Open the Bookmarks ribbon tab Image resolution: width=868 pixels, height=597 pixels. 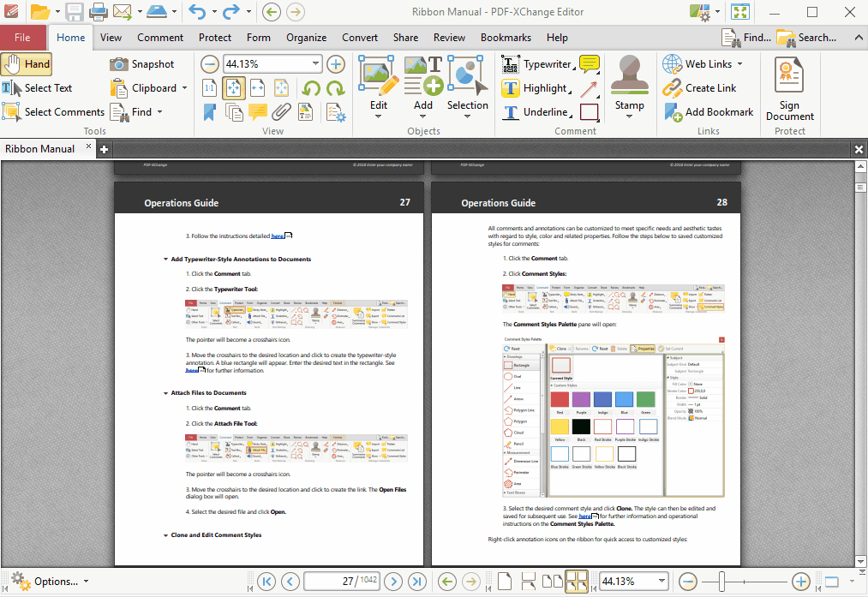point(506,38)
